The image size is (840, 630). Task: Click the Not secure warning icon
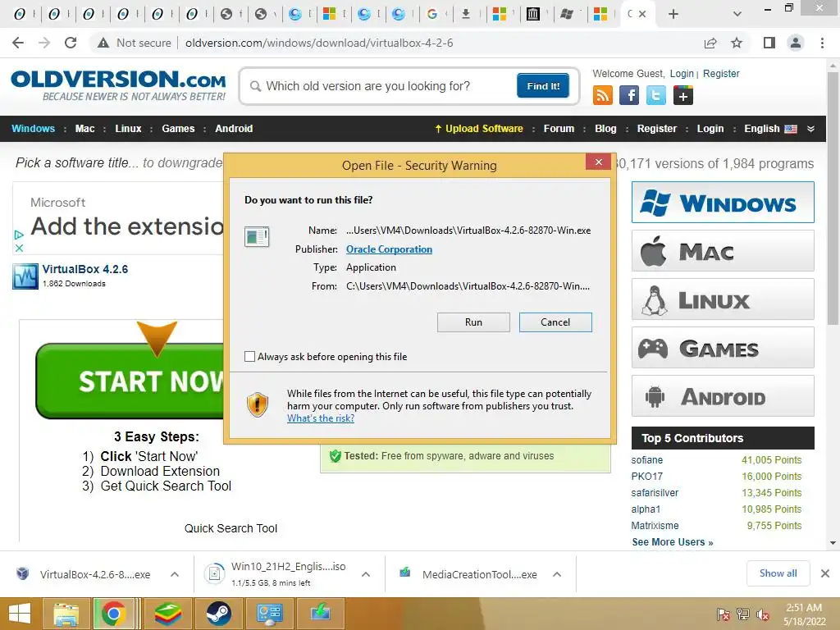coord(103,43)
